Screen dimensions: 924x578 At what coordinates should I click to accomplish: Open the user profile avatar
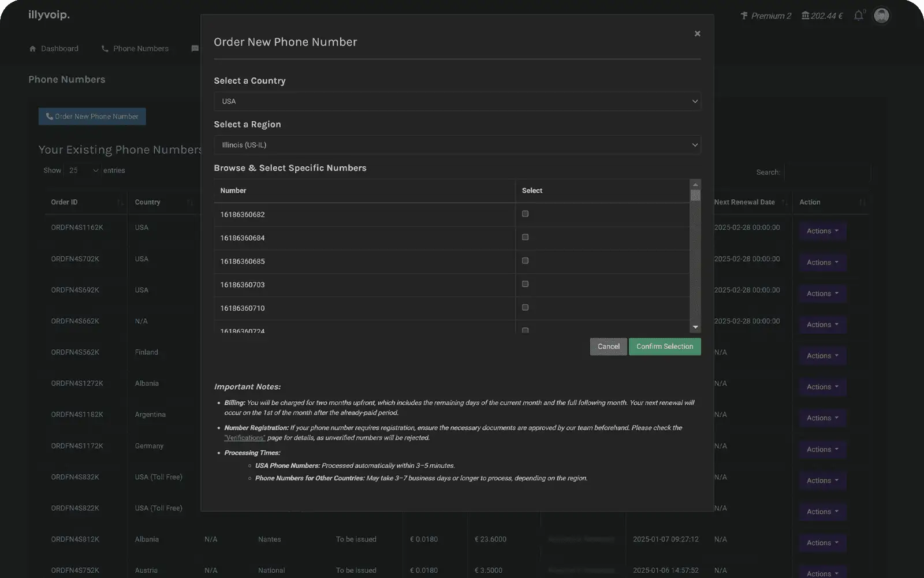coord(881,16)
